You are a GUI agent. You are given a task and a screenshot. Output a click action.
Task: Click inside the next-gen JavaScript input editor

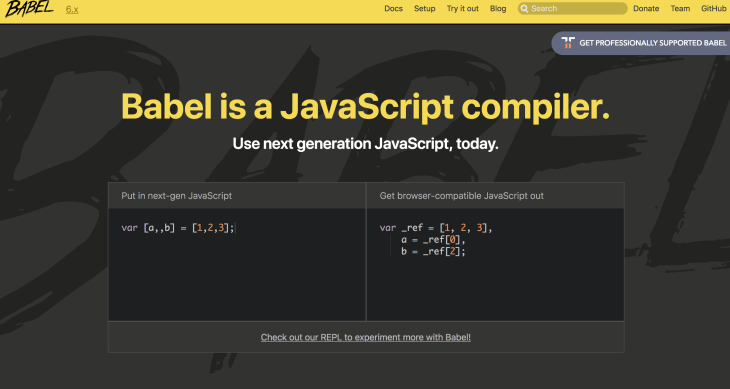237,265
